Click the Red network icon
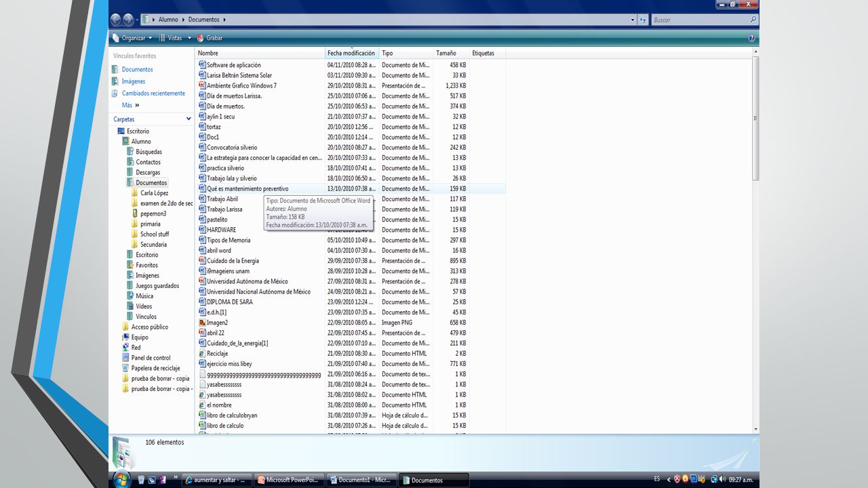The height and width of the screenshot is (488, 868). coord(125,348)
